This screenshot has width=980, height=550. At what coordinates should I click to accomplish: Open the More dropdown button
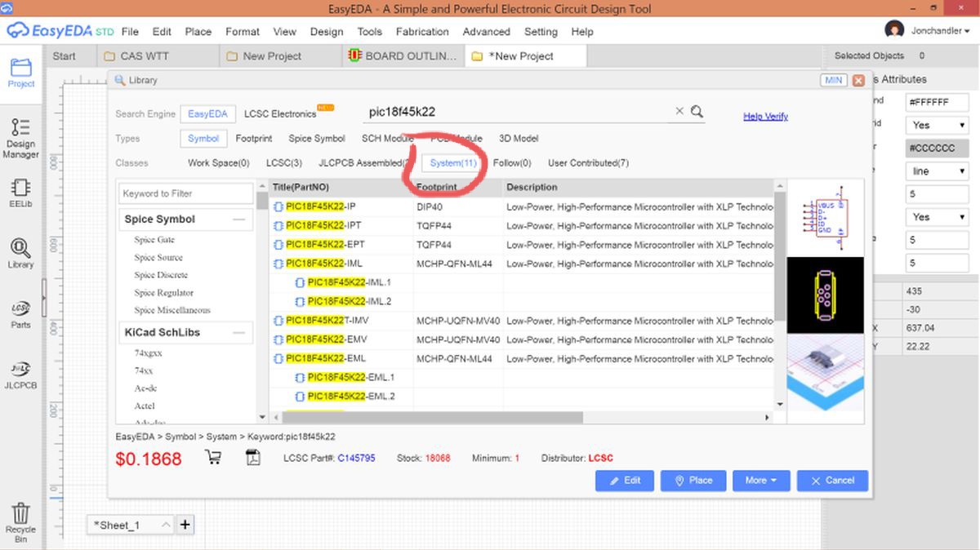click(761, 481)
